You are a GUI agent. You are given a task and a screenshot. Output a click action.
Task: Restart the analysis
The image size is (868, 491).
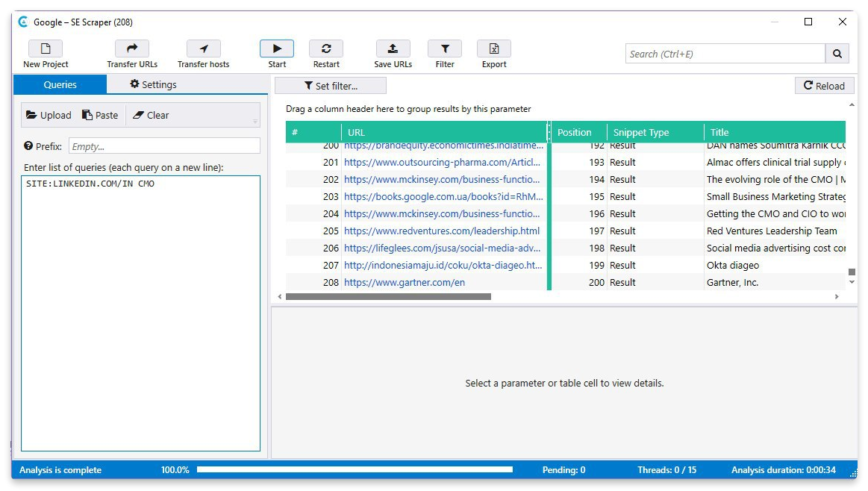tap(326, 54)
